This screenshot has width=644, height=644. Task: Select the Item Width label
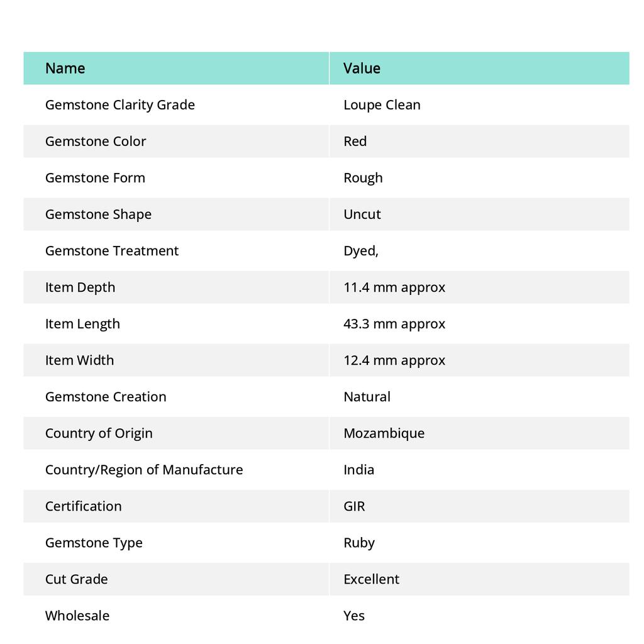pos(79,360)
